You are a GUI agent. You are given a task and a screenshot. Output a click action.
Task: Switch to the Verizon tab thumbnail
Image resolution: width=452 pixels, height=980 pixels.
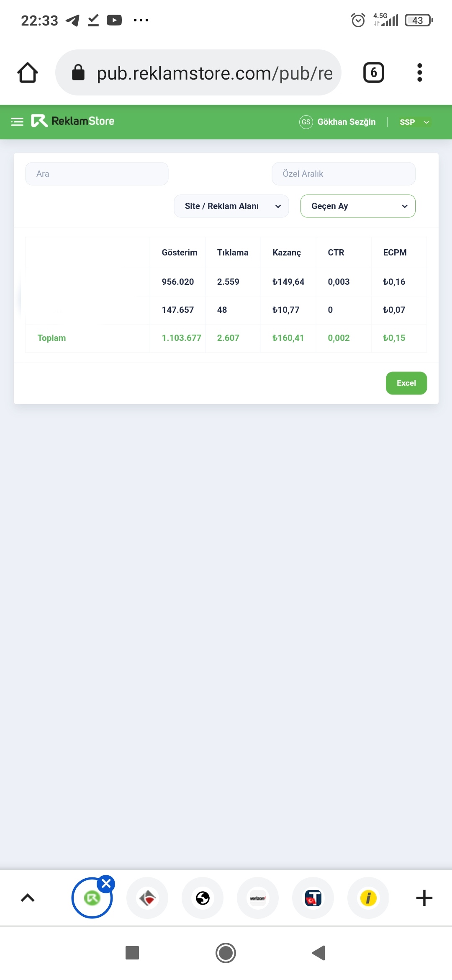[x=258, y=897]
